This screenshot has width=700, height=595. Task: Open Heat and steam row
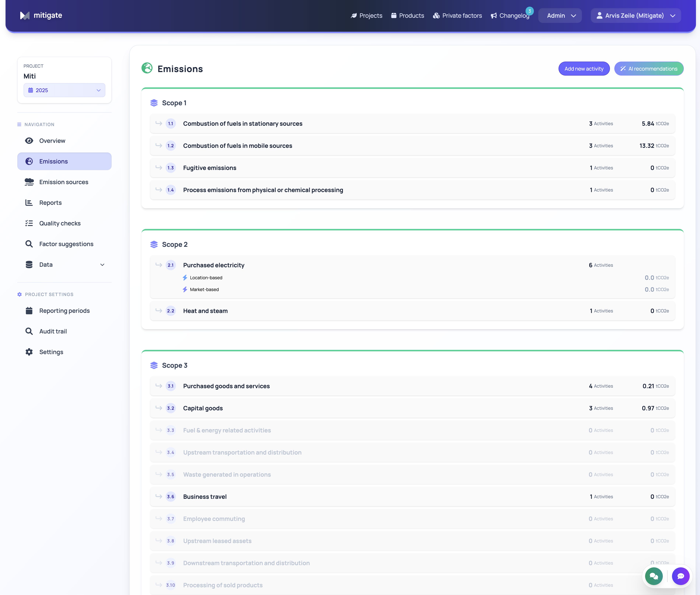coord(412,311)
